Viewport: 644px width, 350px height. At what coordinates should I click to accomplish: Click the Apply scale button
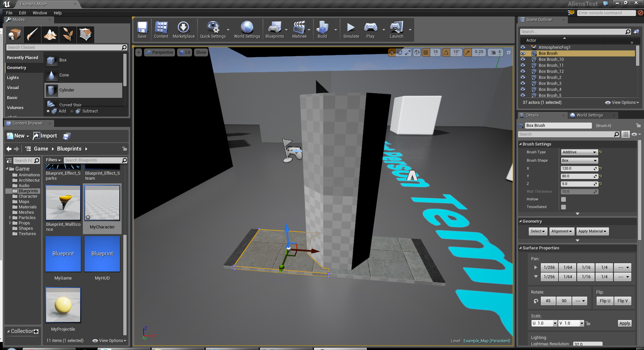pyautogui.click(x=624, y=323)
